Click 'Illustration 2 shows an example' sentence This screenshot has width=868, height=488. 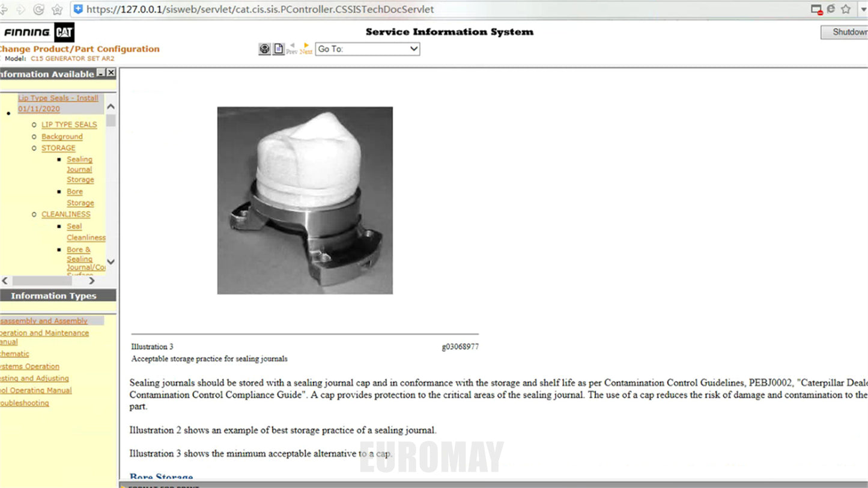pos(283,430)
